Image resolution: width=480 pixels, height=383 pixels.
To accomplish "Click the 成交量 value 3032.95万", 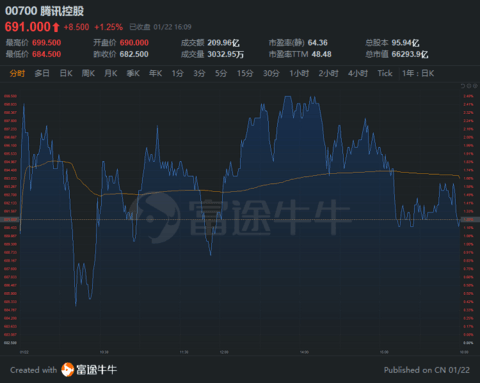I will [x=225, y=54].
